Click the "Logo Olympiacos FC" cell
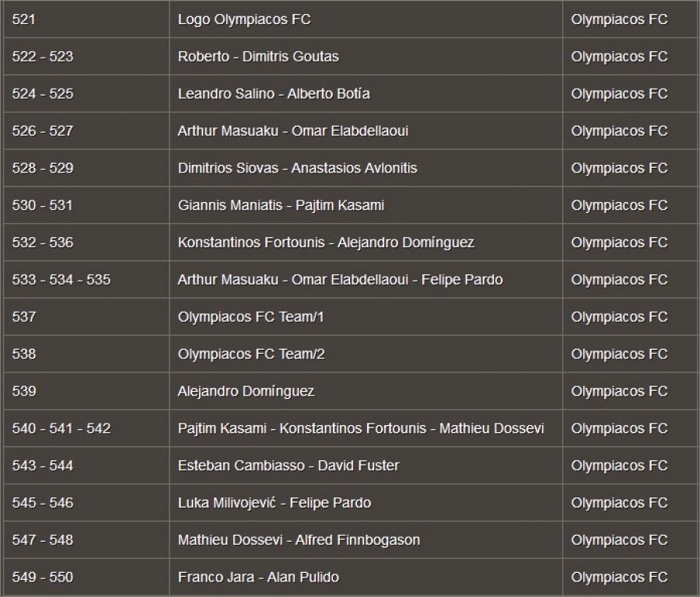 click(x=244, y=19)
